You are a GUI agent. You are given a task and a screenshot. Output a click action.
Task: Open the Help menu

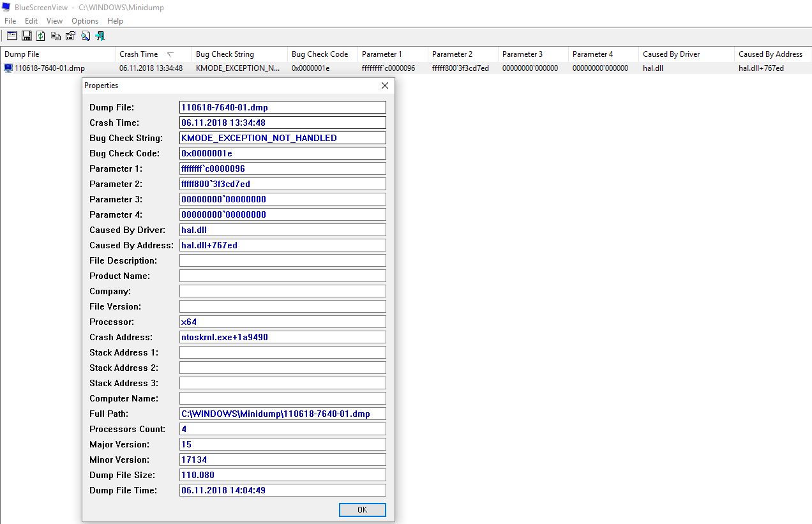point(116,21)
